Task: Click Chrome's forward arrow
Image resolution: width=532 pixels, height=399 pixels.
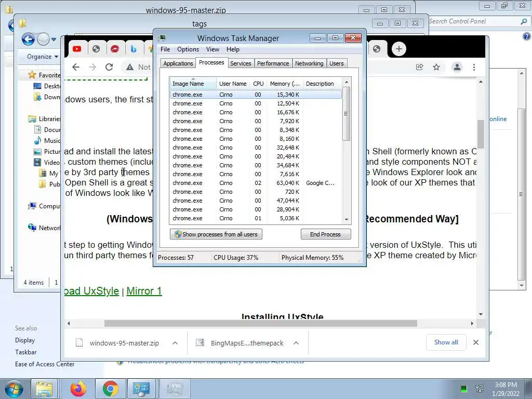Action: tap(92, 67)
